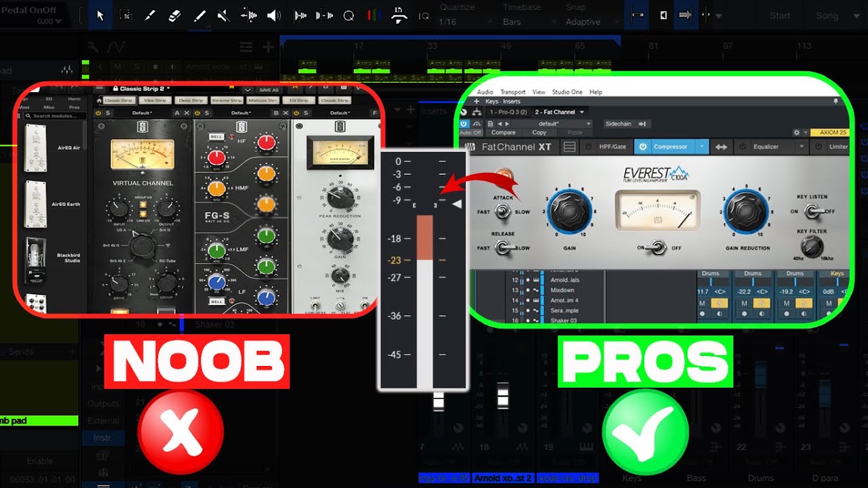
Task: Open the Fat Channel default preset dropdown
Action: [553, 124]
